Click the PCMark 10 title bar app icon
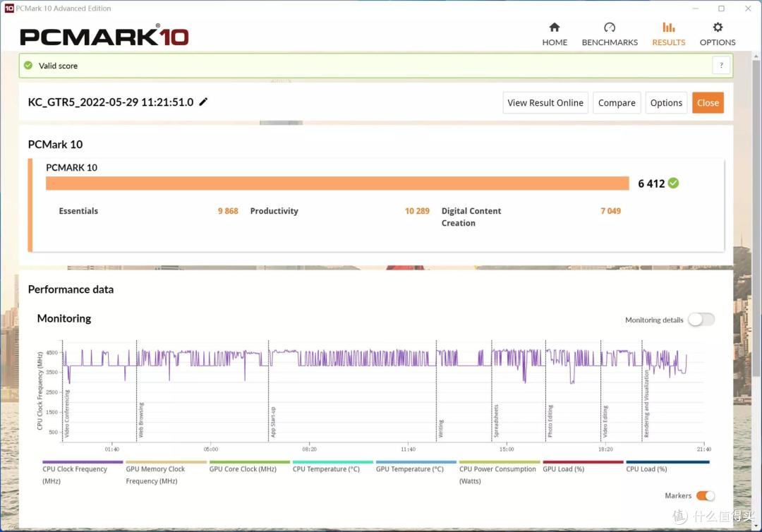 pyautogui.click(x=8, y=8)
